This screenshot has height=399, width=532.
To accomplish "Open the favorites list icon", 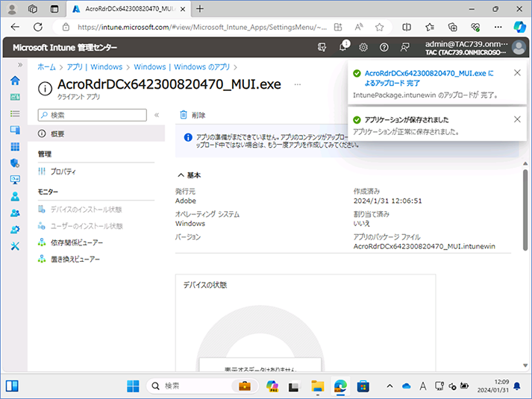I will tap(430, 27).
